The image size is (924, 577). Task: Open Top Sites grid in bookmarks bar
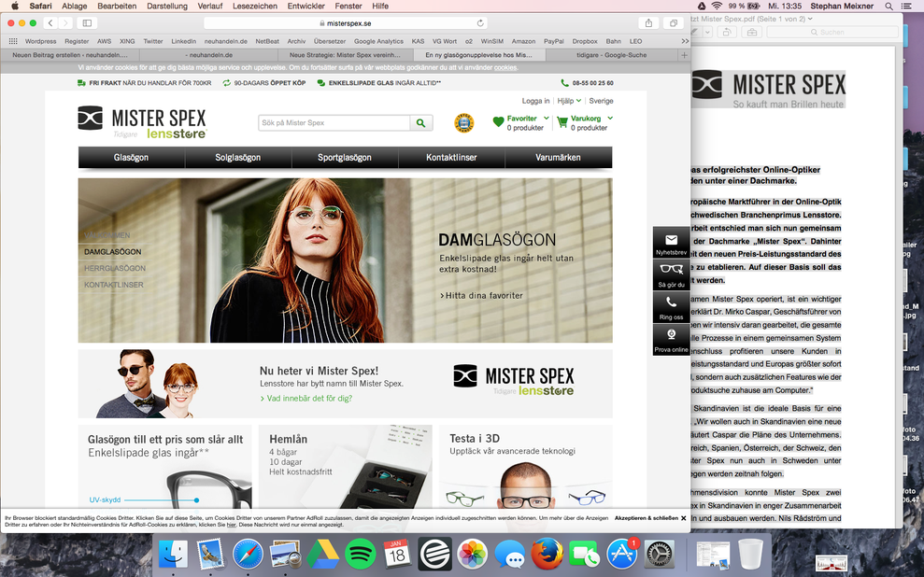click(x=13, y=41)
